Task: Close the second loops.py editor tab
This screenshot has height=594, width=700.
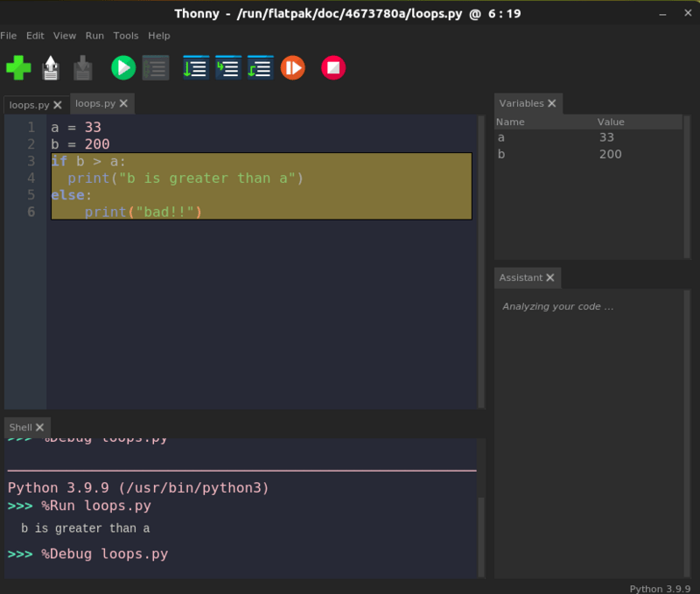Action: tap(124, 103)
